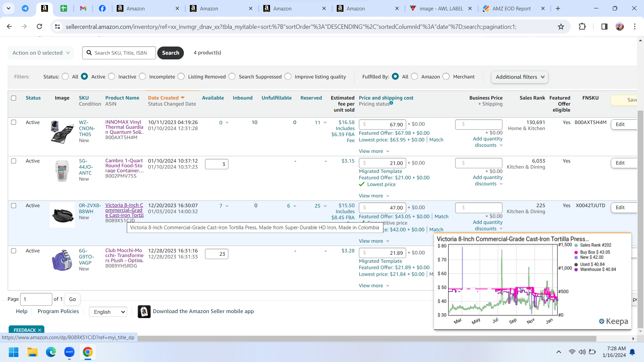This screenshot has width=644, height=362.
Task: Select Improve listing quality filter
Action: click(288, 76)
